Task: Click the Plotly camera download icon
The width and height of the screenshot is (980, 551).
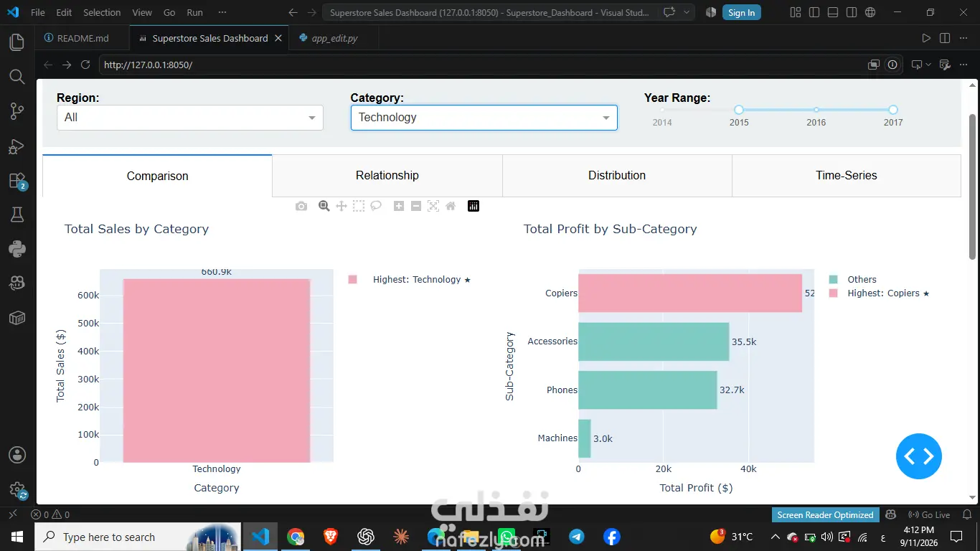Action: 301,206
